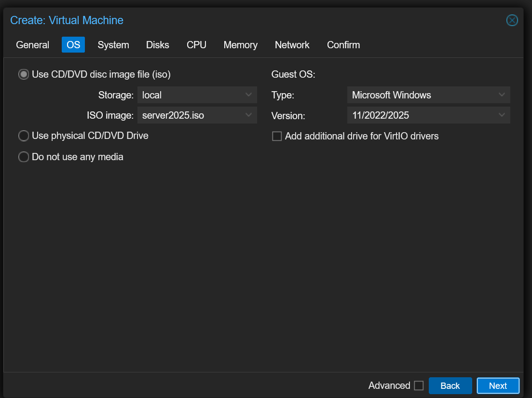Click the Next button

(x=498, y=385)
